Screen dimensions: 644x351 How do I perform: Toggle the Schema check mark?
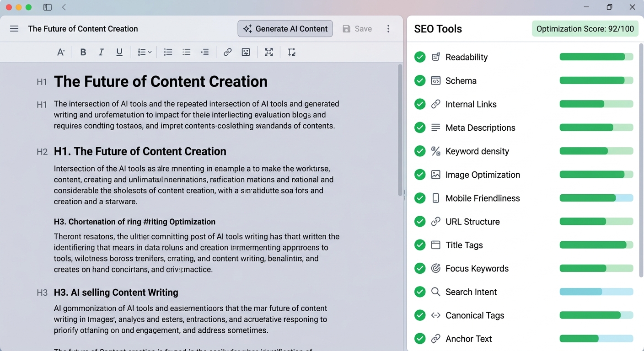[x=420, y=80]
